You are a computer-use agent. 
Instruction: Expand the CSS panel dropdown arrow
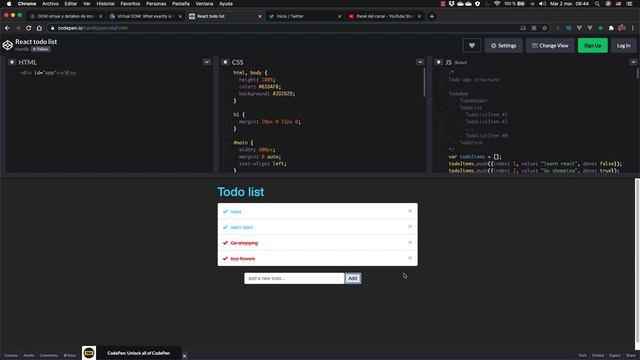click(420, 62)
